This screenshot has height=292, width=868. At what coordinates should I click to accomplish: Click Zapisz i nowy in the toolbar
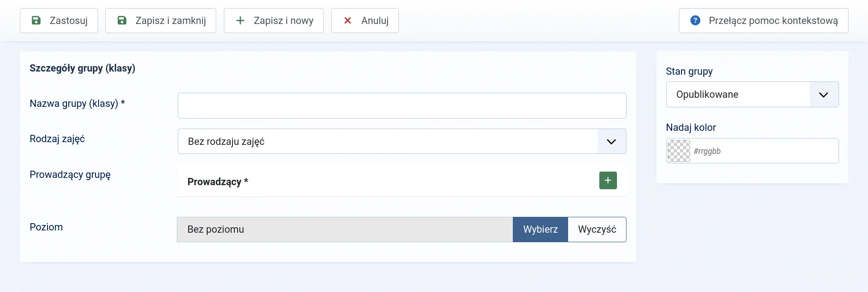click(x=274, y=20)
